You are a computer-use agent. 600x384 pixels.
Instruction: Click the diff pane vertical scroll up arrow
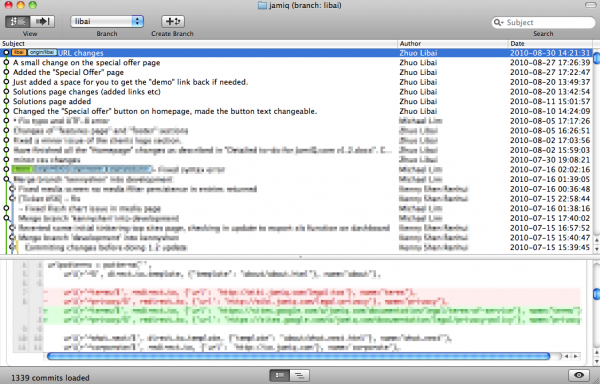tap(596, 352)
